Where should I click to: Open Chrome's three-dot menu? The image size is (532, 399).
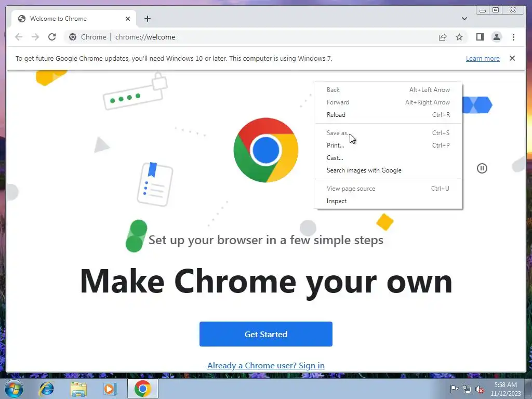513,37
